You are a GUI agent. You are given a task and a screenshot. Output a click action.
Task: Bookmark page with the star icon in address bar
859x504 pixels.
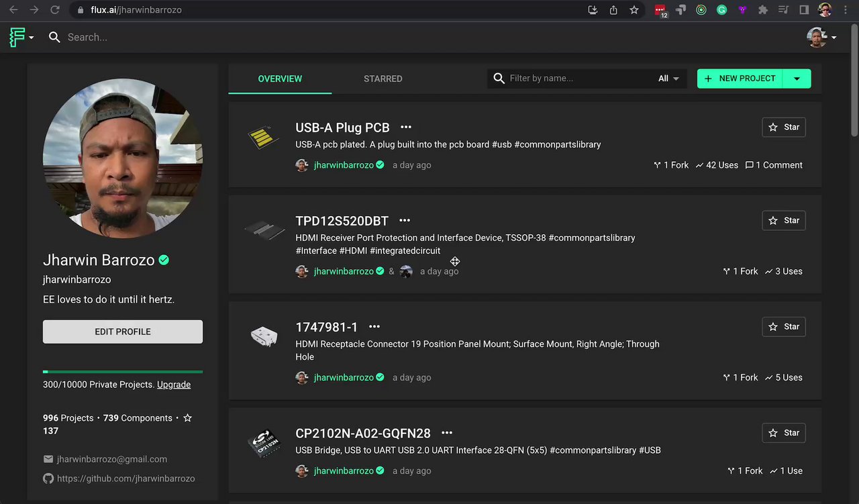pyautogui.click(x=634, y=10)
